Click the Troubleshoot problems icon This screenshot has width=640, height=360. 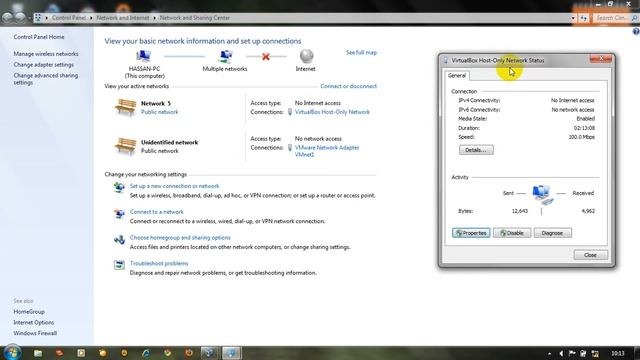[119, 265]
